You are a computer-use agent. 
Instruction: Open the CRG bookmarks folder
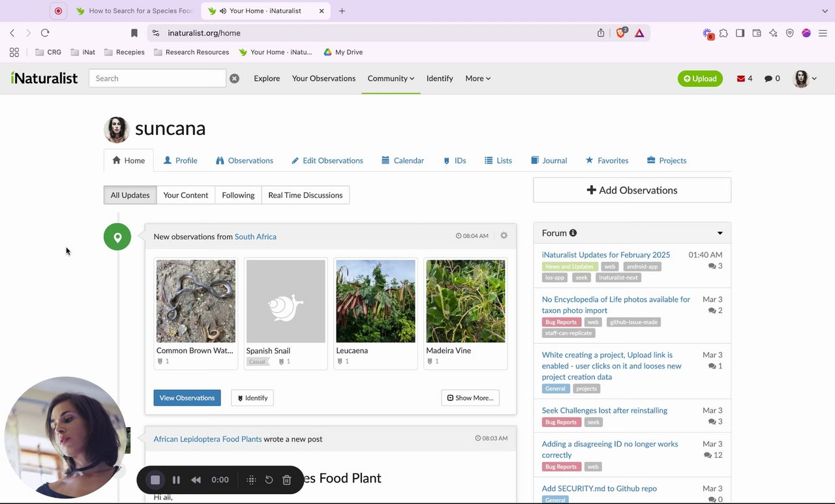pyautogui.click(x=48, y=52)
